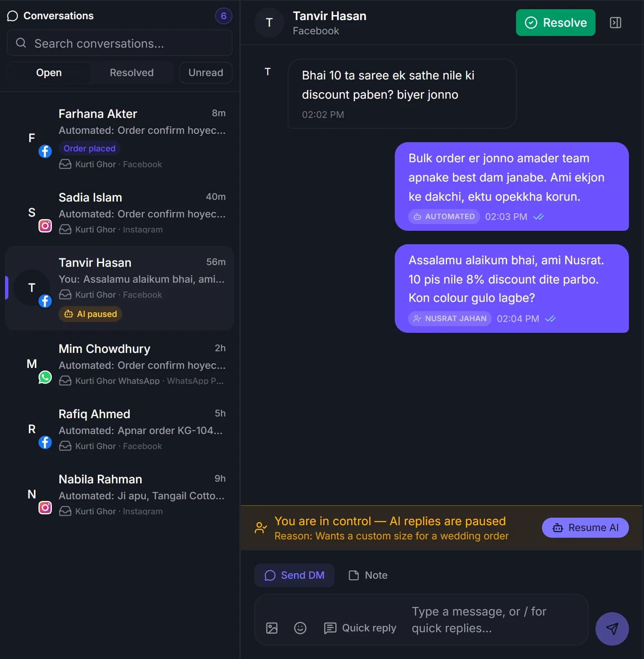Image resolution: width=644 pixels, height=659 pixels.
Task: Click Sadia Islam's Instagram channel badge
Action: pyautogui.click(x=45, y=226)
